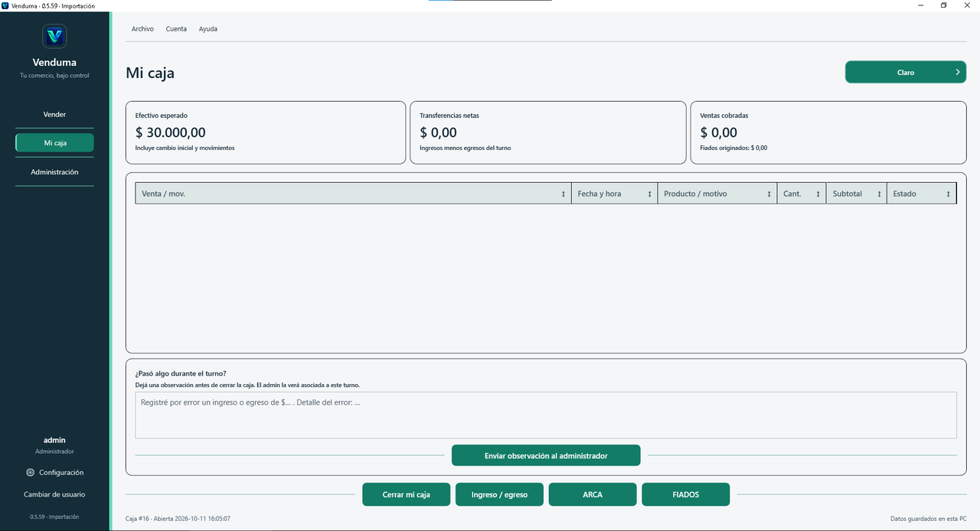The image size is (980, 531).
Task: Open the Cuenta menu
Action: [x=176, y=29]
